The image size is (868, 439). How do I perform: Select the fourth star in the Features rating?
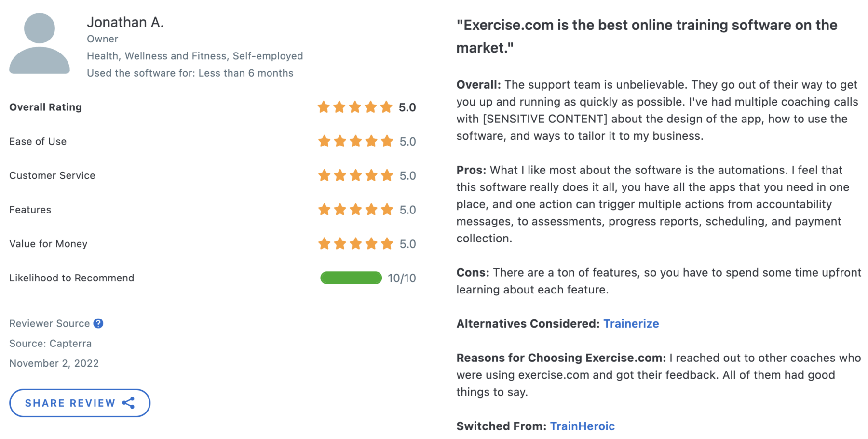(x=371, y=210)
